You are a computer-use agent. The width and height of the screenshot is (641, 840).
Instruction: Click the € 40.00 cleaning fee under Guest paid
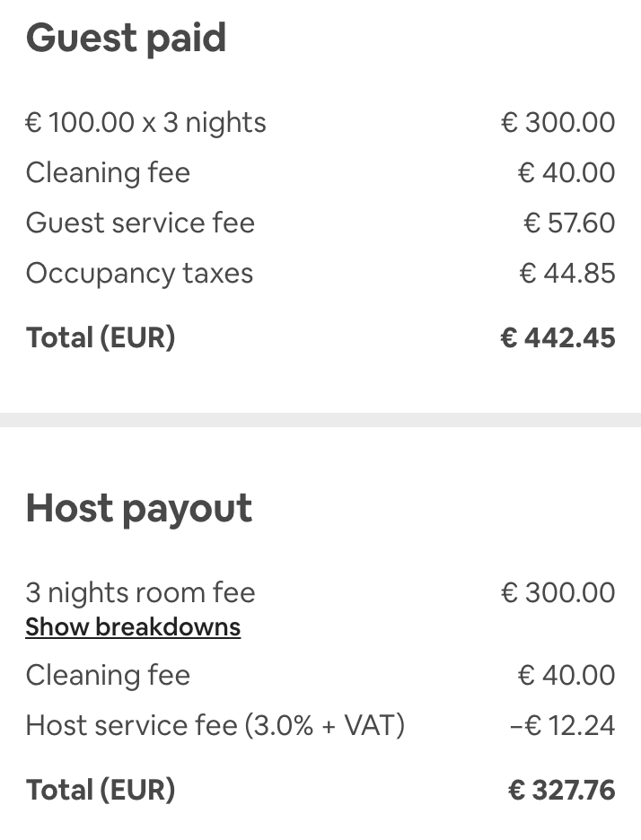click(x=566, y=172)
